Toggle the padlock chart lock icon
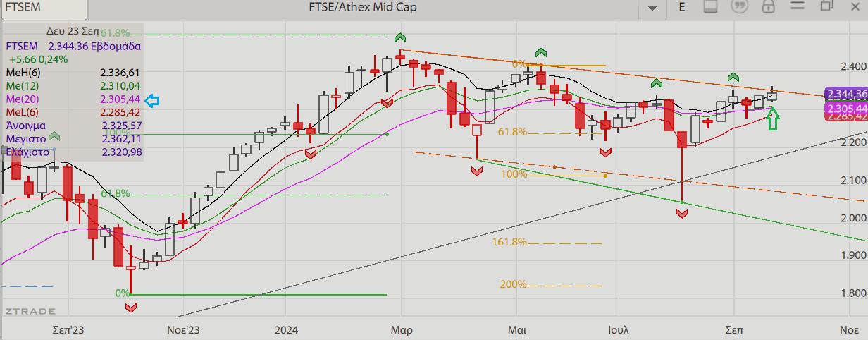 (x=769, y=6)
